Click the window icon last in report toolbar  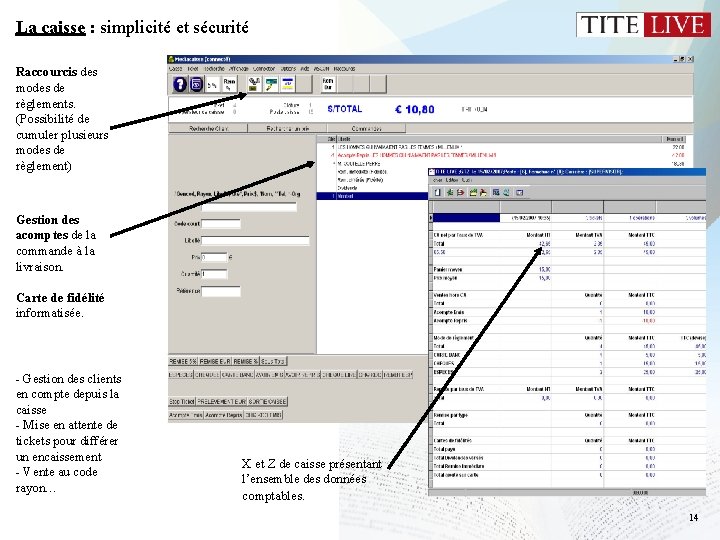click(519, 193)
